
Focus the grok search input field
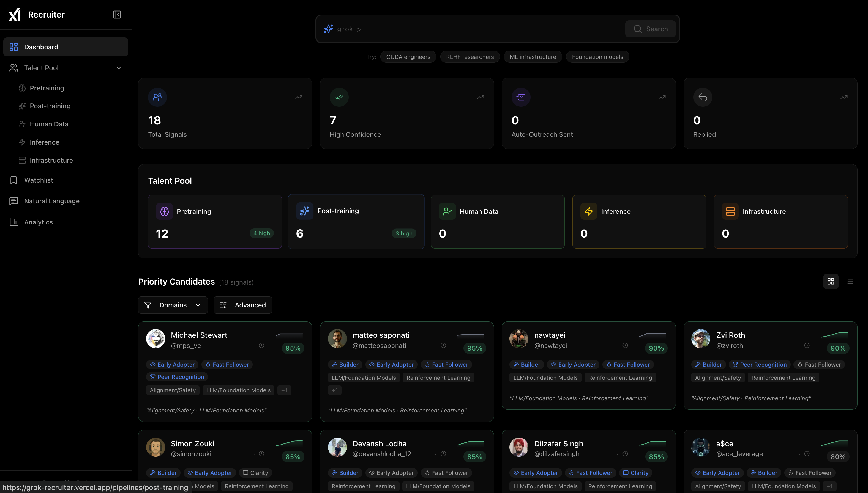(490, 29)
